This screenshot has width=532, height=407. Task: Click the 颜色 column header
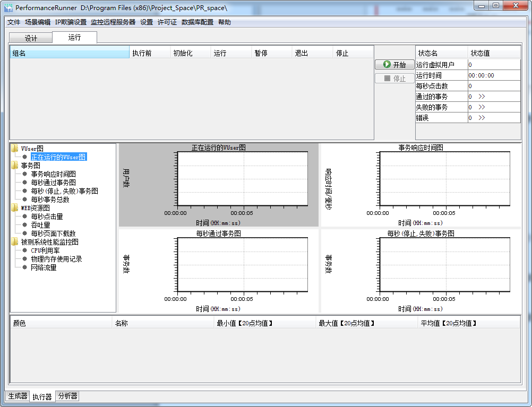point(61,323)
